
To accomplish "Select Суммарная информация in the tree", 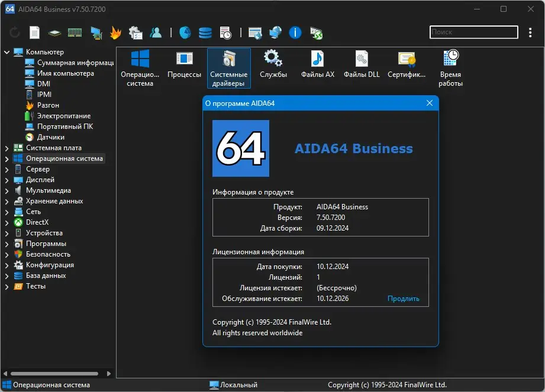I will coord(75,63).
